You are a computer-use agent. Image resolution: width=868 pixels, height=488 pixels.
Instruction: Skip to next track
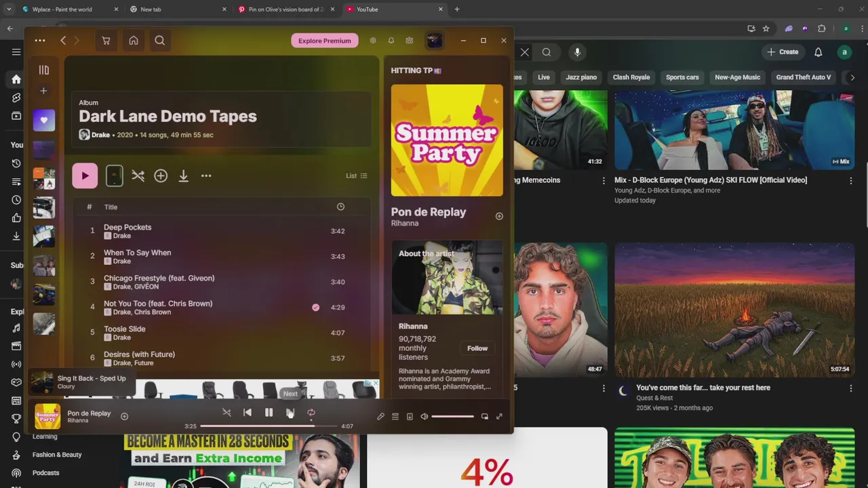[290, 412]
